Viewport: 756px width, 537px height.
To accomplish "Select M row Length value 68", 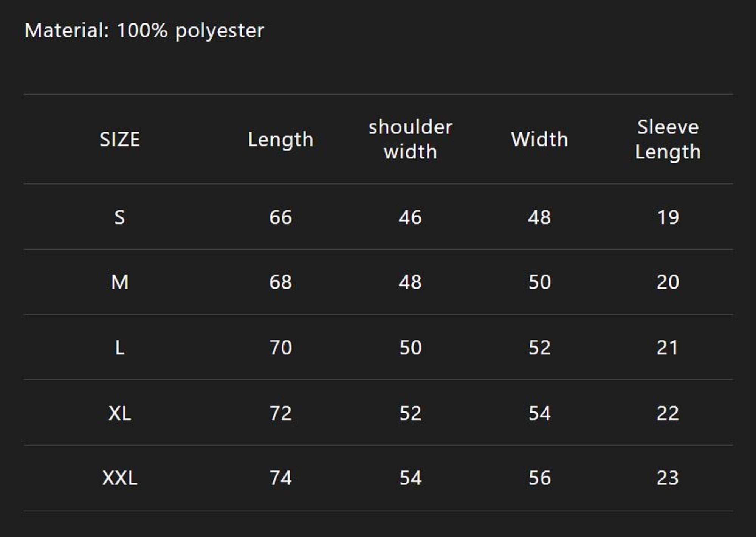I will point(280,282).
